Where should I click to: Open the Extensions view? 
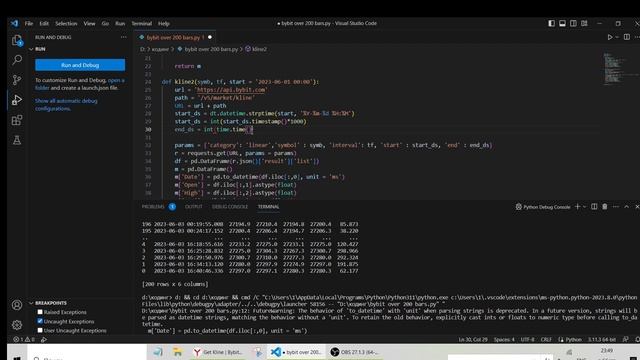click(17, 120)
